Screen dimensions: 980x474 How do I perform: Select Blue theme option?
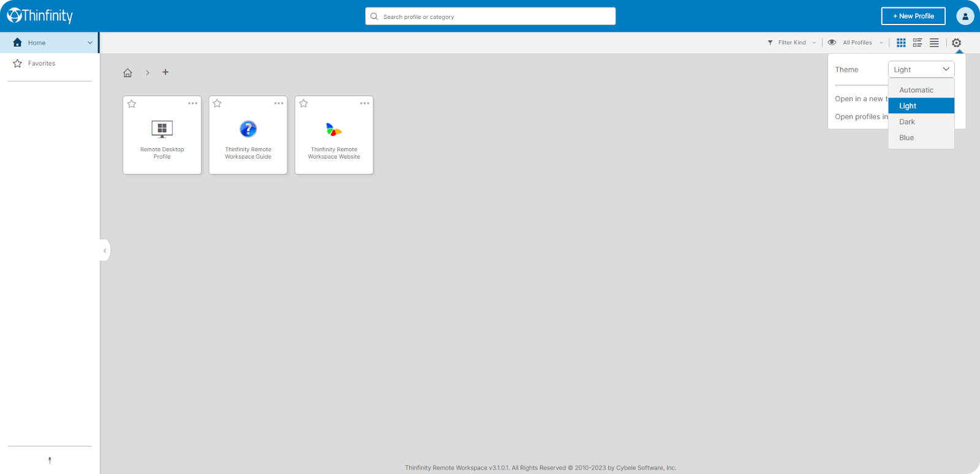click(x=921, y=138)
